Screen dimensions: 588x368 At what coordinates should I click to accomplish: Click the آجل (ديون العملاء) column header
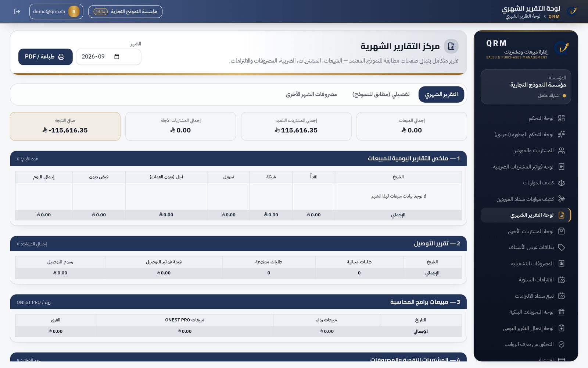pos(166,177)
